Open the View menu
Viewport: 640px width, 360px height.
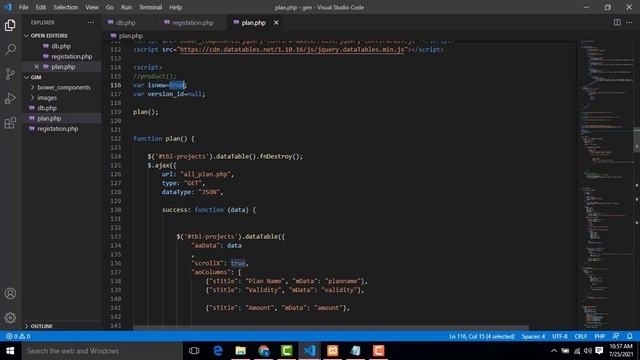(x=92, y=7)
